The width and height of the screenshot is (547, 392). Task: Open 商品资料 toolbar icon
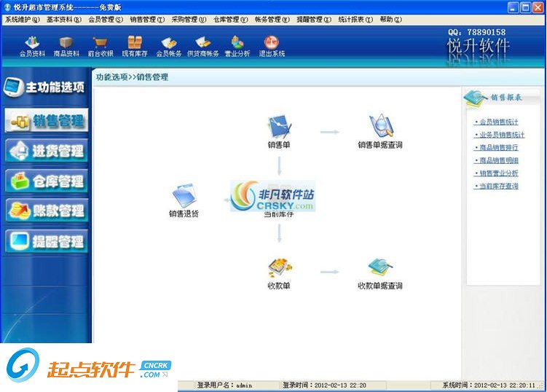[66, 46]
